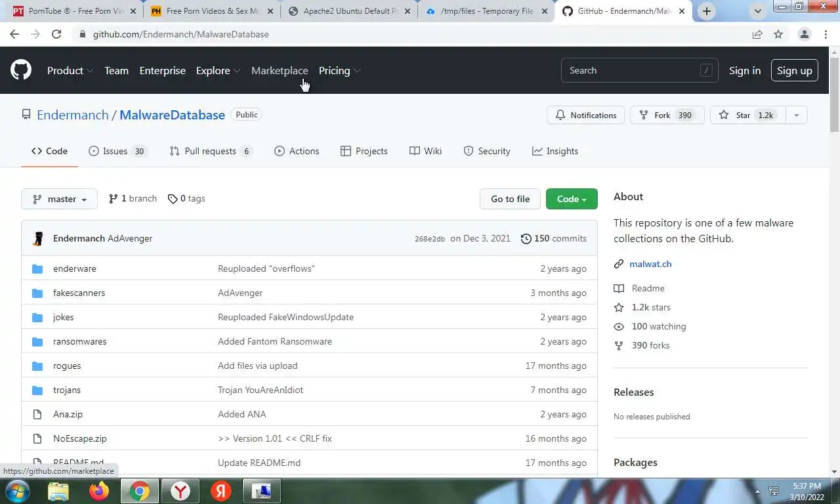Screen dimensions: 840x504
Task: Open the Wiki tab
Action: point(425,151)
